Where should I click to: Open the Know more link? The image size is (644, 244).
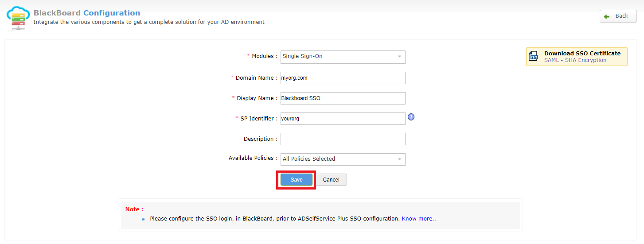point(418,219)
